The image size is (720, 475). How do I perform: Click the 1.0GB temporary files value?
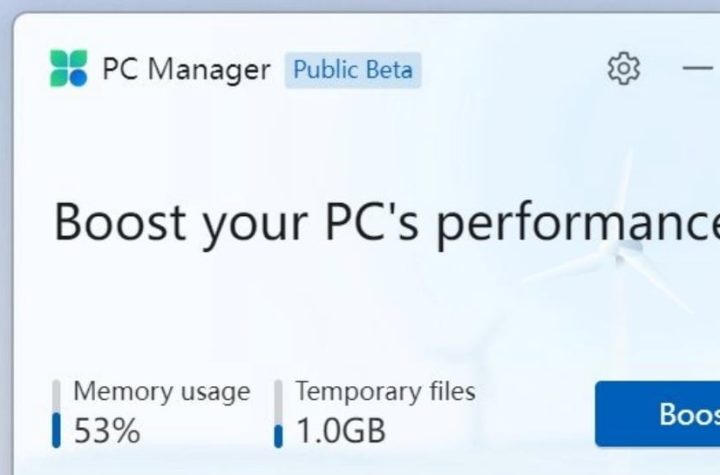pyautogui.click(x=341, y=431)
